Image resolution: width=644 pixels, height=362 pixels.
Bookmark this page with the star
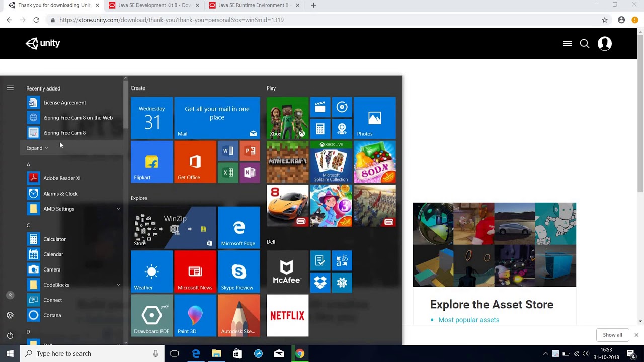605,20
